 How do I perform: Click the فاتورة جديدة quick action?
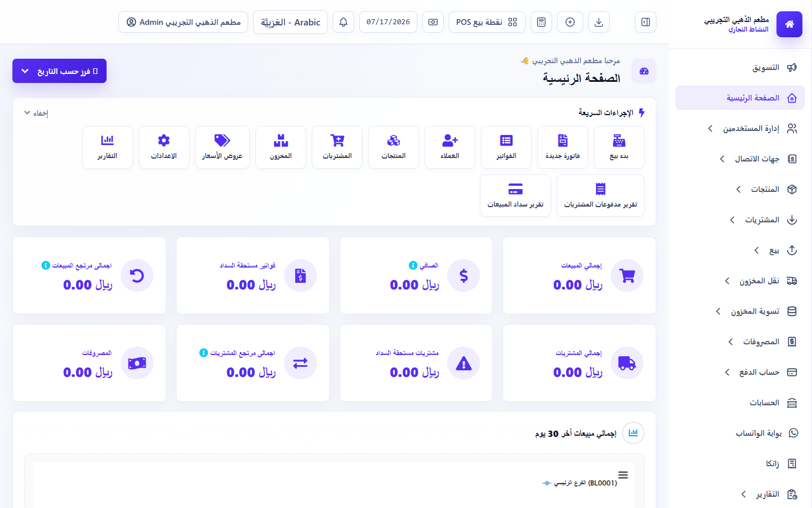(x=563, y=147)
